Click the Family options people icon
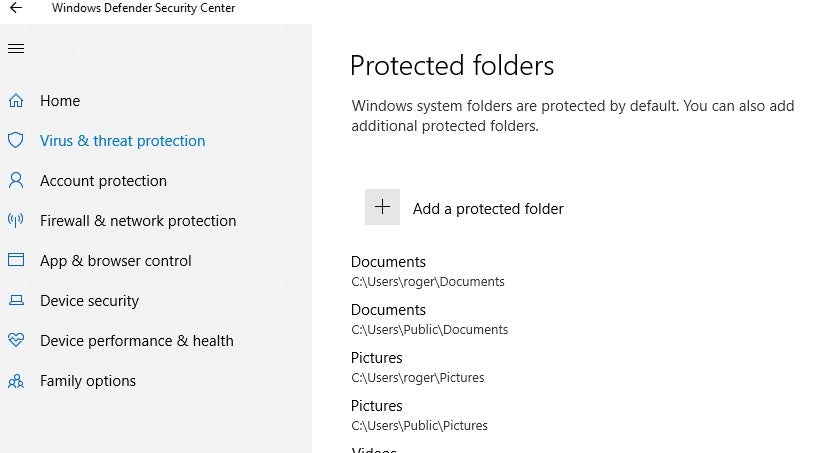826x453 pixels. point(16,380)
